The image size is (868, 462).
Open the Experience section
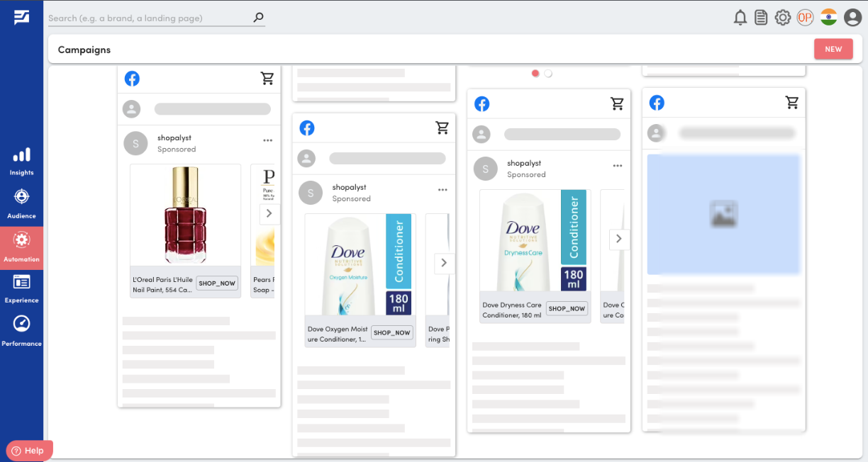coord(21,288)
